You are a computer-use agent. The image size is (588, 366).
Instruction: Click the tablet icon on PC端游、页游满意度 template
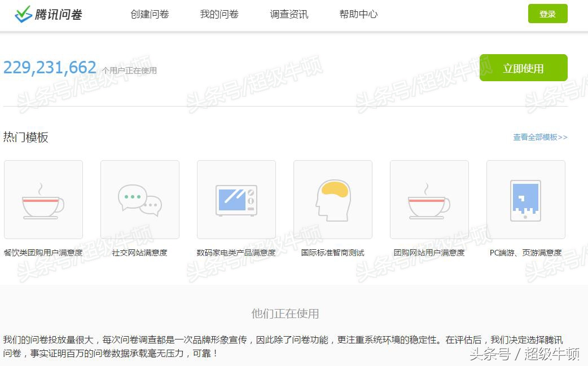tap(525, 199)
